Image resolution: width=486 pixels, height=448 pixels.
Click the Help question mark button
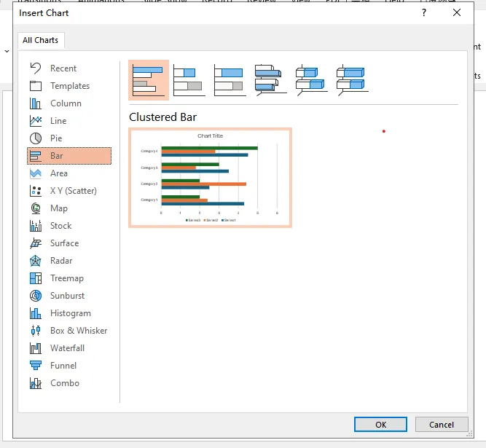pyautogui.click(x=424, y=12)
